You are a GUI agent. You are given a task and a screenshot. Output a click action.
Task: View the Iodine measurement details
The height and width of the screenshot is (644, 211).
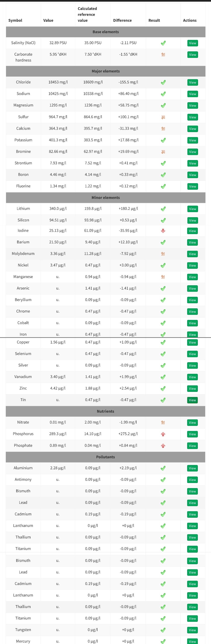(x=192, y=231)
